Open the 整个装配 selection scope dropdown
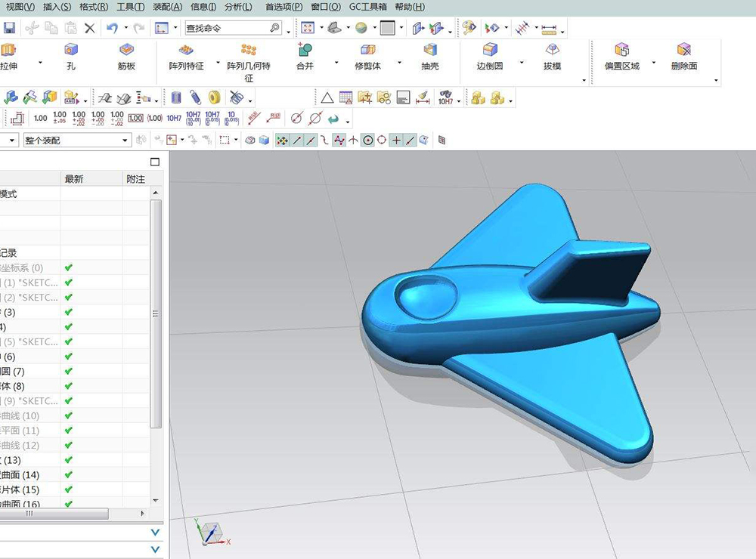756x559 pixels. pos(125,141)
